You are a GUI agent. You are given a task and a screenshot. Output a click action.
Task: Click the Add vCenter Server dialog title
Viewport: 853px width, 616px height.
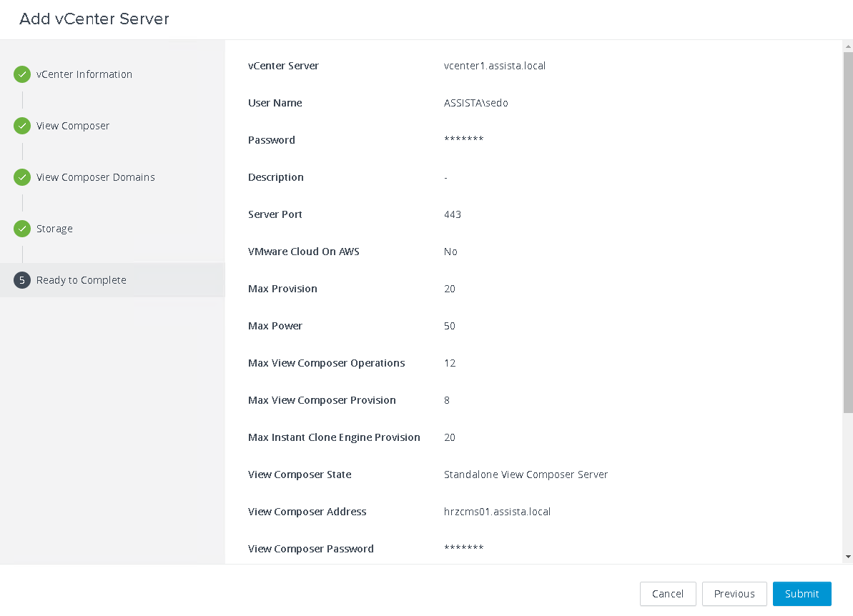coord(94,19)
